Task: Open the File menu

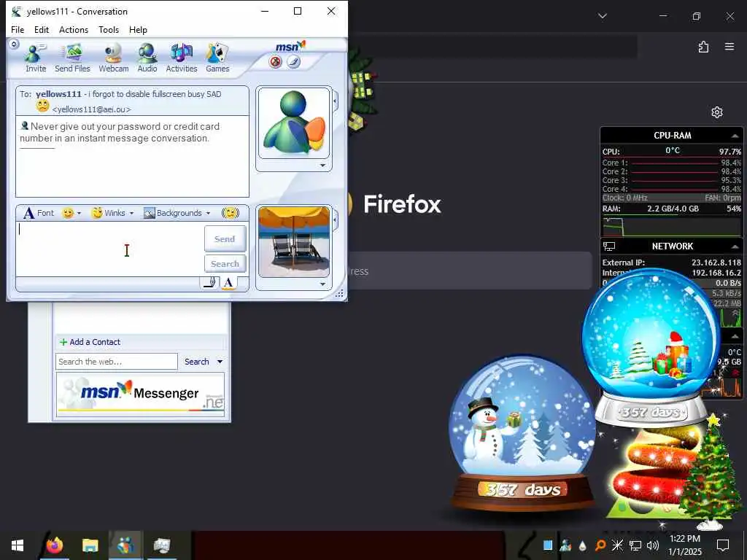Action: pos(18,29)
